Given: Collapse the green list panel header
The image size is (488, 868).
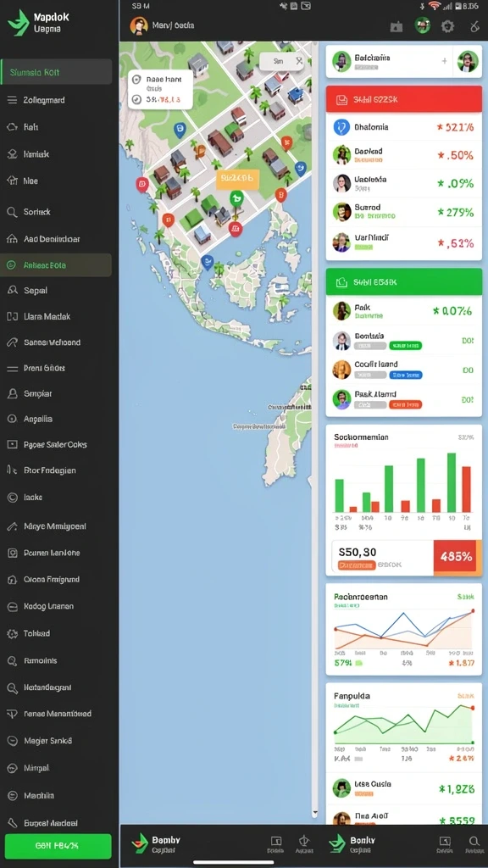Looking at the screenshot, I should point(403,282).
